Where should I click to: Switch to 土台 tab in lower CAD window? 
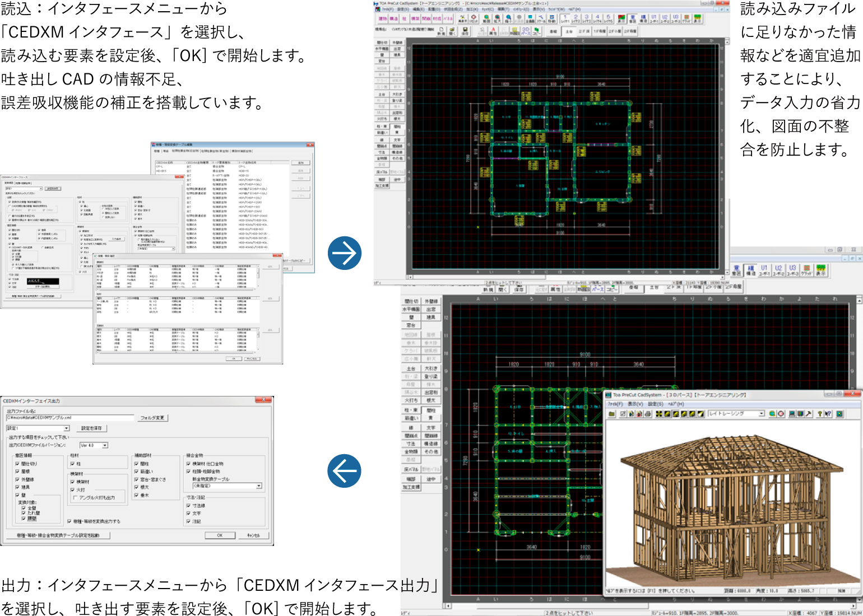click(x=653, y=287)
